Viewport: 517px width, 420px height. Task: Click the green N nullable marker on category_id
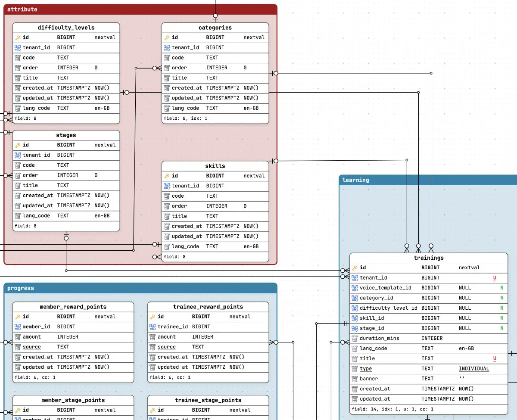tap(502, 298)
